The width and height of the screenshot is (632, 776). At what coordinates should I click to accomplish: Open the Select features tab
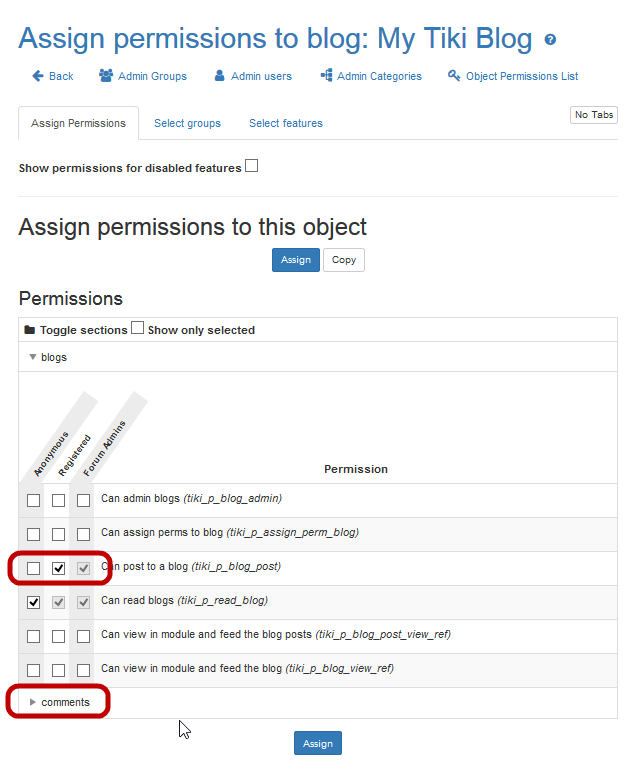286,123
